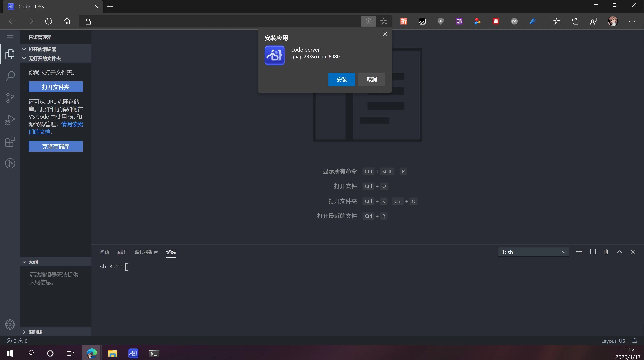Image resolution: width=644 pixels, height=360 pixels.
Task: Switch to the 输出 output tab
Action: pos(122,252)
